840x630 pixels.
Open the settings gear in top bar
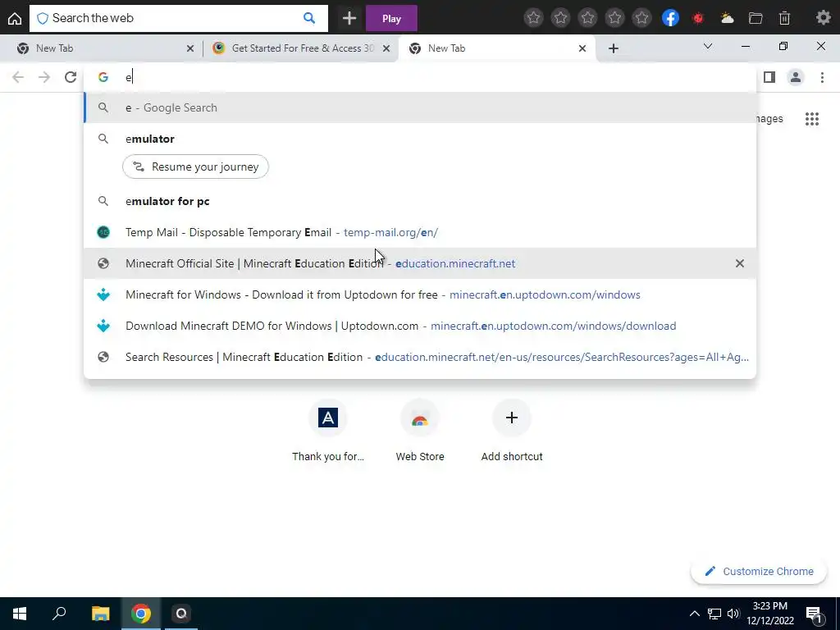pyautogui.click(x=823, y=18)
